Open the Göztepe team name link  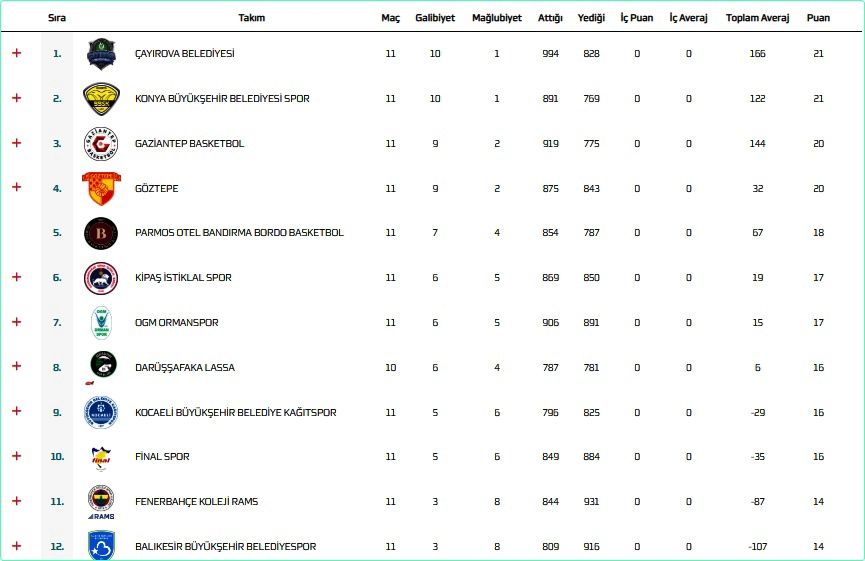click(x=157, y=188)
